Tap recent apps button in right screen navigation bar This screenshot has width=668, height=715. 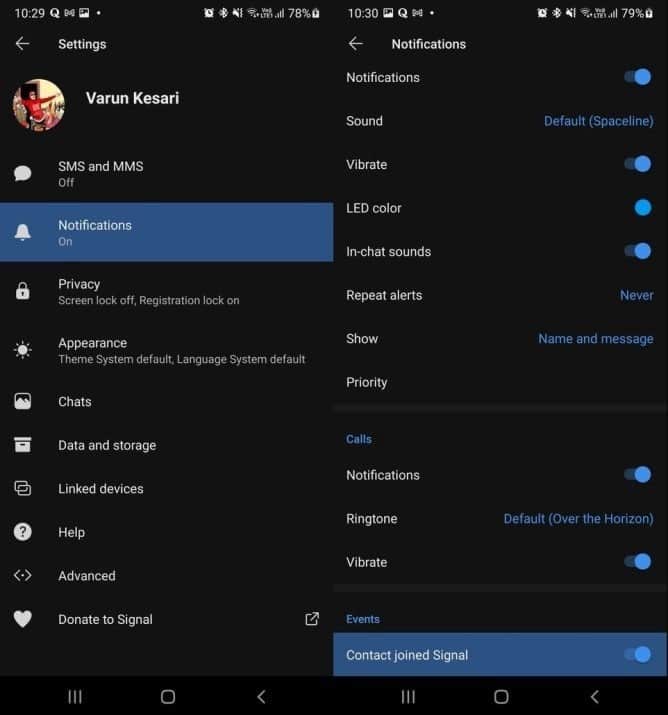(x=408, y=696)
